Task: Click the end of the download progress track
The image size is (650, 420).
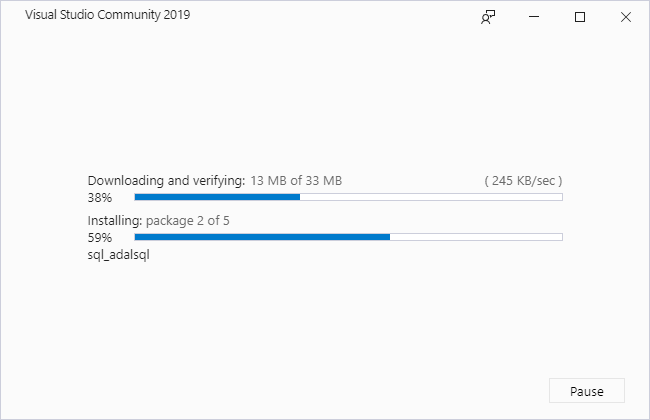Action: (558, 197)
